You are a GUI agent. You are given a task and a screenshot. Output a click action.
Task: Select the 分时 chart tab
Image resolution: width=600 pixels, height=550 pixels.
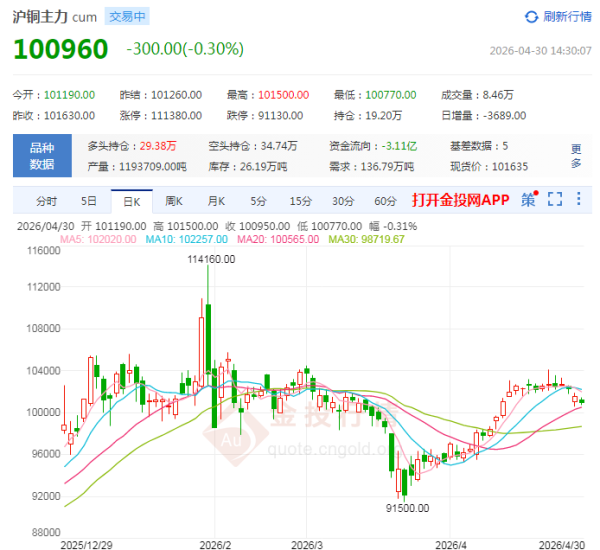(x=47, y=201)
